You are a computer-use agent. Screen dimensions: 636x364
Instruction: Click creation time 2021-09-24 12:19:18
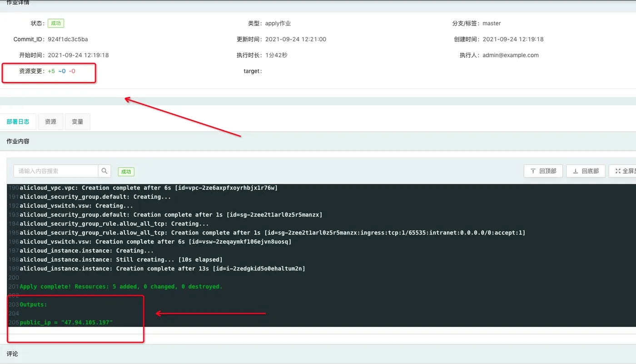513,39
